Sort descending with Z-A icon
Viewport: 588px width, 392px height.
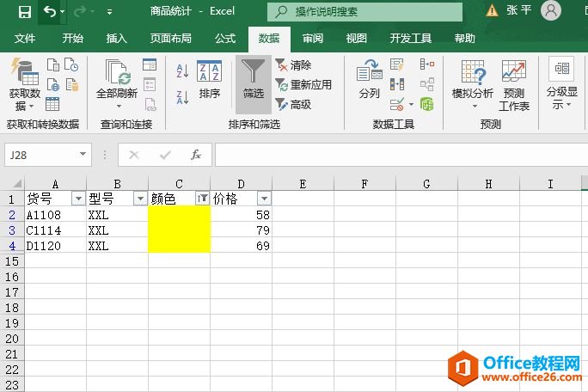point(182,97)
